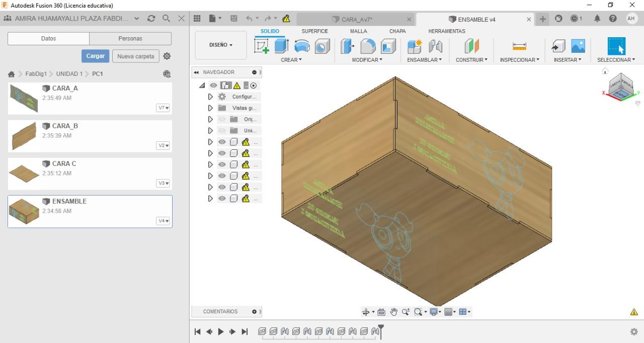
Task: Open the V7 version dropdown for CARA_A
Action: tap(163, 108)
